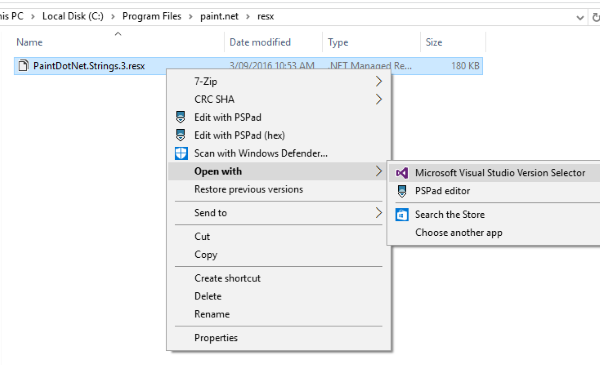Viewport: 600px width, 365px height.
Task: Click the Visual Studio Version Selector icon
Action: [x=402, y=173]
